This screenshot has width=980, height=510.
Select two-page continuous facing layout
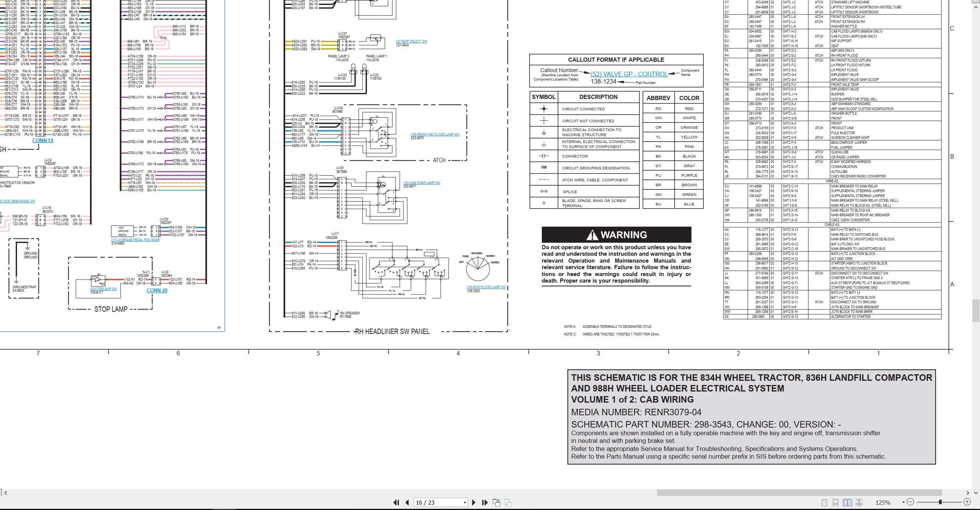[859, 502]
